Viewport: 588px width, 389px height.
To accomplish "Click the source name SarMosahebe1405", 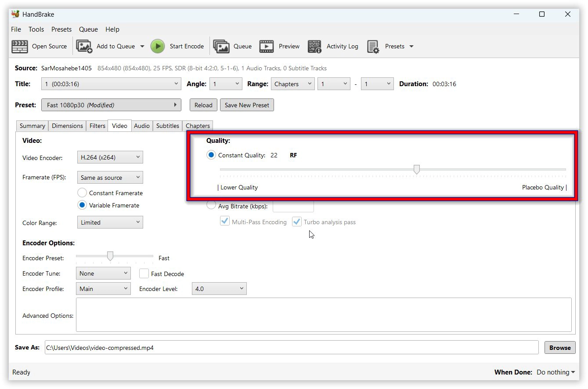I will pyautogui.click(x=66, y=68).
